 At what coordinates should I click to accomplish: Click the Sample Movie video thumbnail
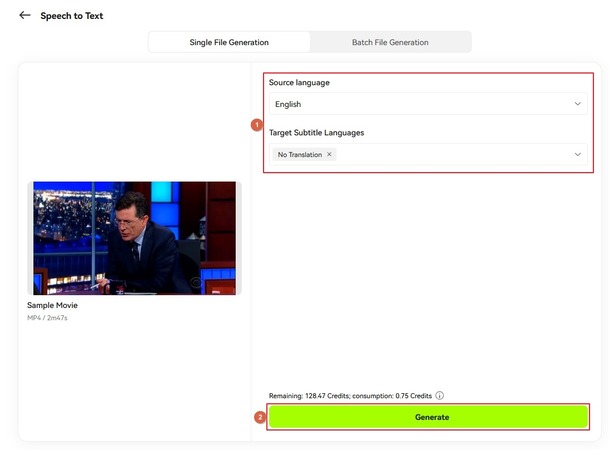pos(135,238)
